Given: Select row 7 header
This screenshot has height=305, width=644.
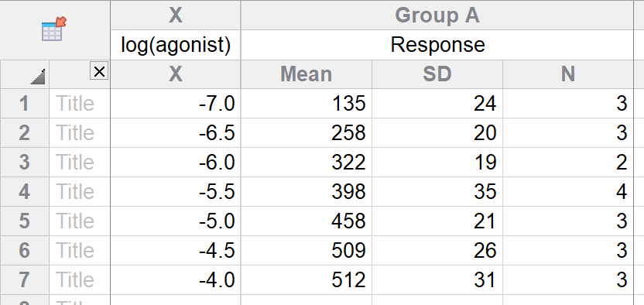Looking at the screenshot, I should click(x=24, y=280).
